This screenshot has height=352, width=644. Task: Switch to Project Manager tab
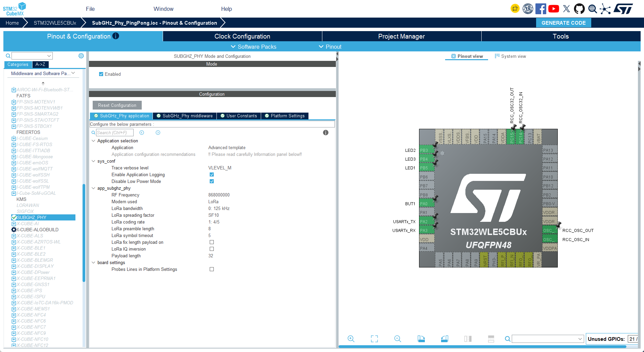point(401,36)
